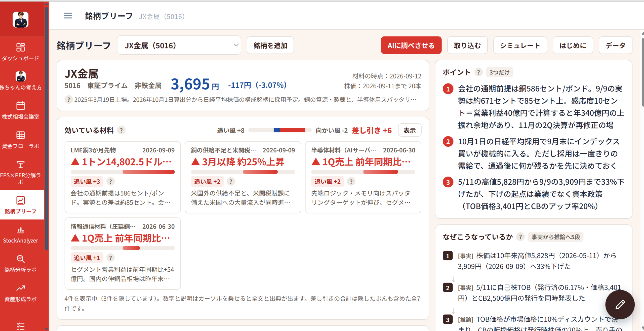Open EPS×PER分解ラボ sidebar item
The image size is (644, 331).
point(21,173)
